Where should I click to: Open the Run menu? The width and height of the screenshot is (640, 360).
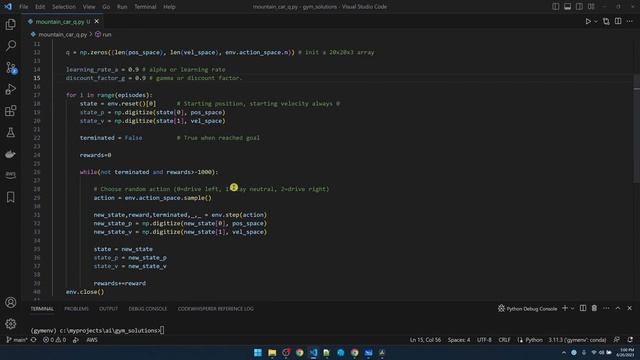(122, 7)
